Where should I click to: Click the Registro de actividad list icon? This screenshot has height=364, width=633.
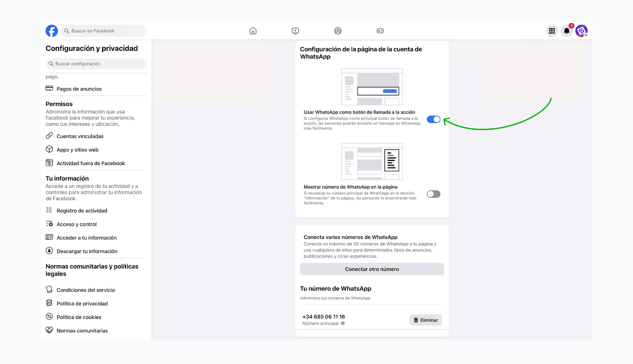[49, 210]
